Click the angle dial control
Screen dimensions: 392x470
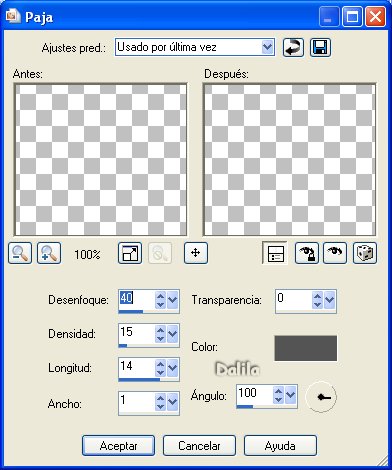321,397
